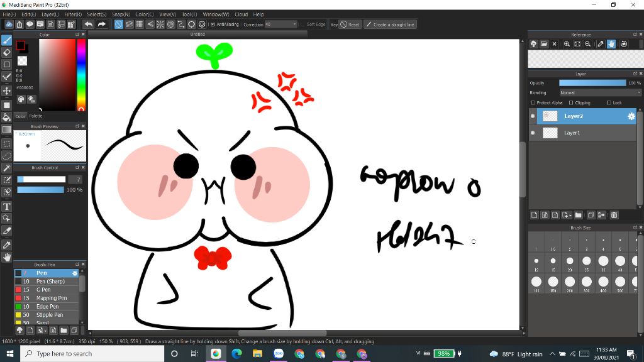This screenshot has width=644, height=362.
Task: Select the Text tool
Action: [6, 206]
